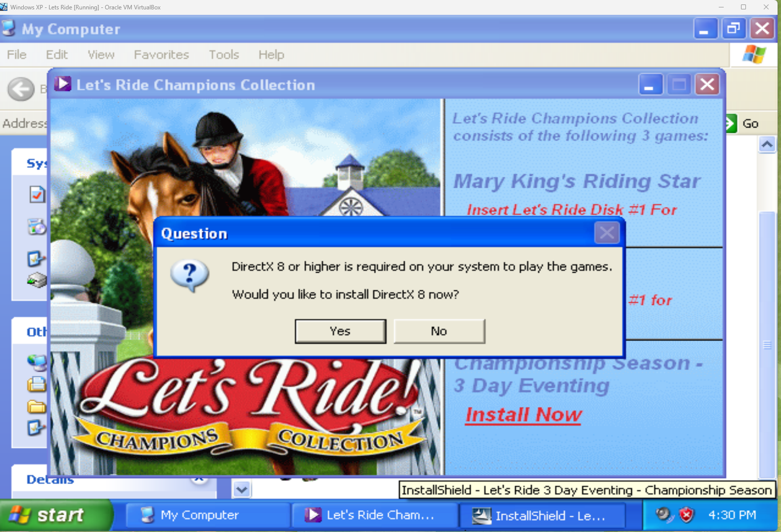781x532 pixels.
Task: Click the My Computer title bar icon
Action: (8, 28)
